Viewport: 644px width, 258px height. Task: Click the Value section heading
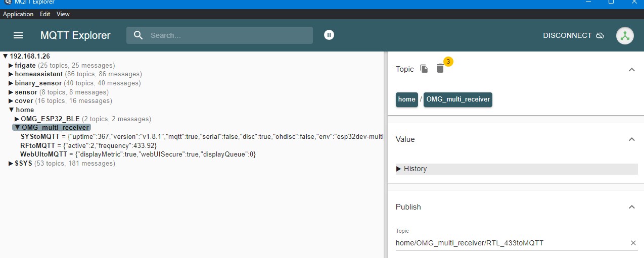pyautogui.click(x=405, y=139)
